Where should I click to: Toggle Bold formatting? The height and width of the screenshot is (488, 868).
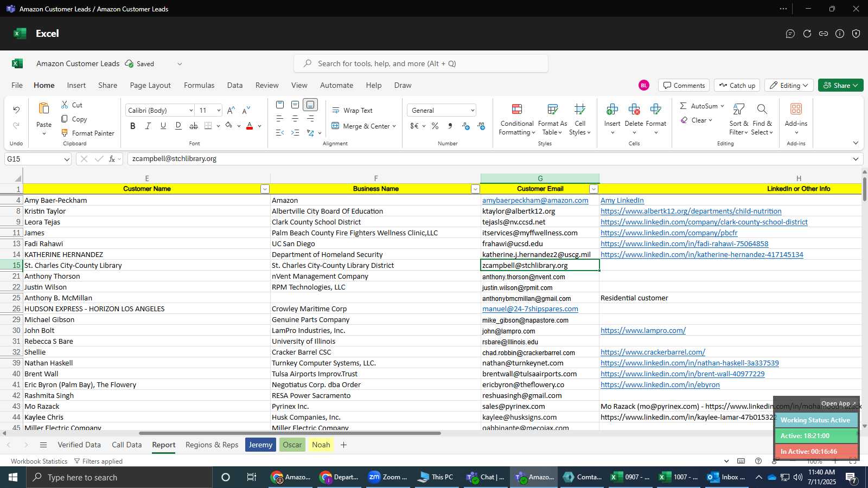click(133, 126)
